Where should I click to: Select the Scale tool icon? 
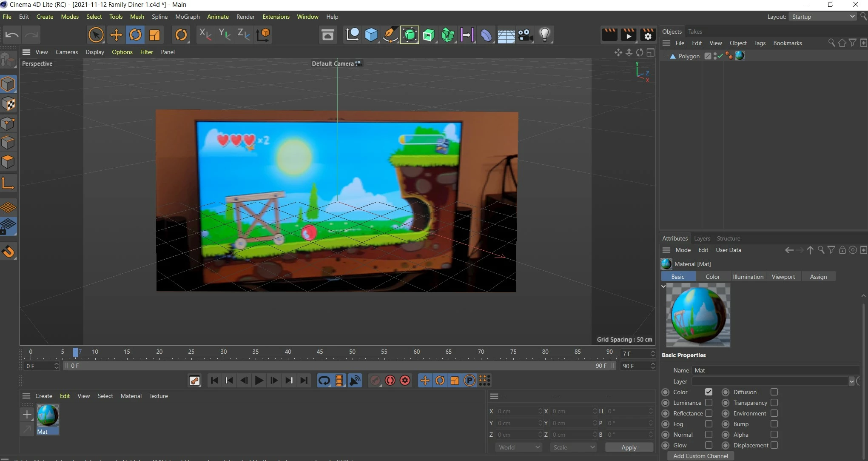point(154,35)
